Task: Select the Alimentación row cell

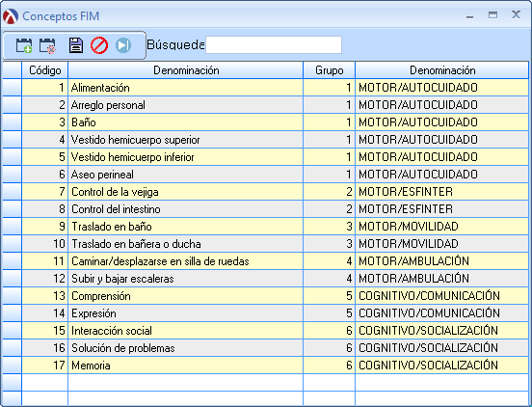Action: point(186,88)
